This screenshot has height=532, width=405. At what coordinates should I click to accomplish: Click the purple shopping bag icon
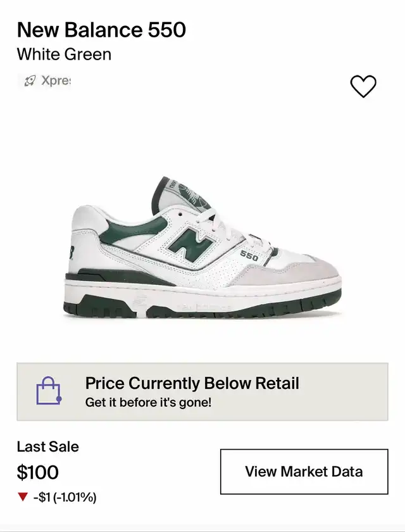pyautogui.click(x=48, y=391)
